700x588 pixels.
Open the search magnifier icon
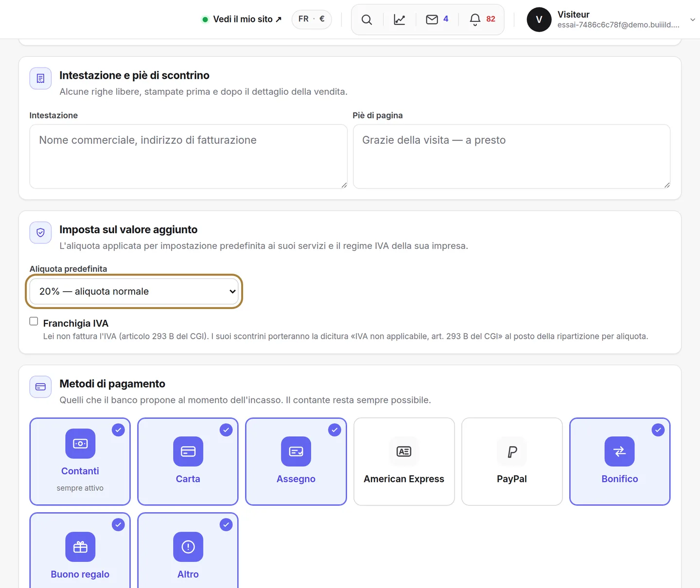click(x=367, y=19)
